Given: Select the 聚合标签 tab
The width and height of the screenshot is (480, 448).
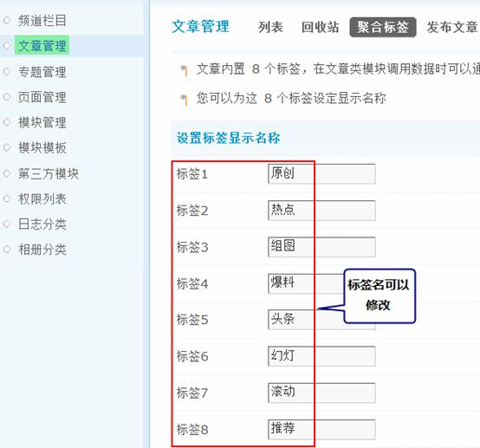Looking at the screenshot, I should tap(383, 27).
